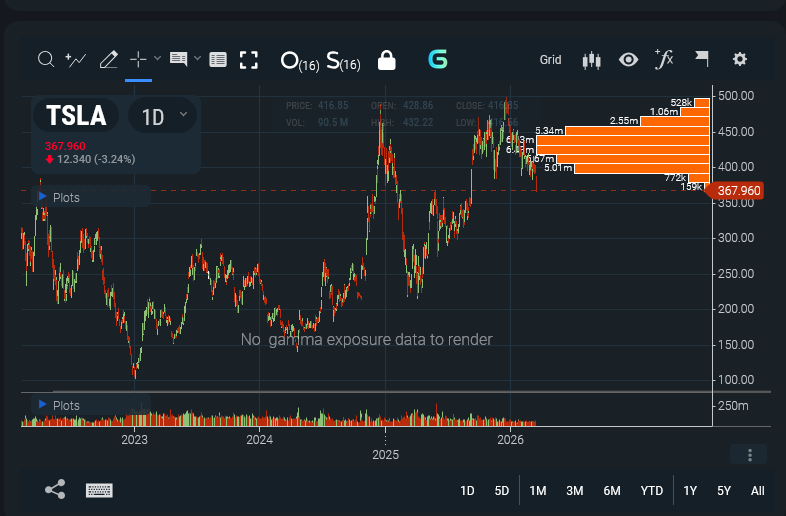Share the chart
This screenshot has width=786, height=516.
click(55, 489)
